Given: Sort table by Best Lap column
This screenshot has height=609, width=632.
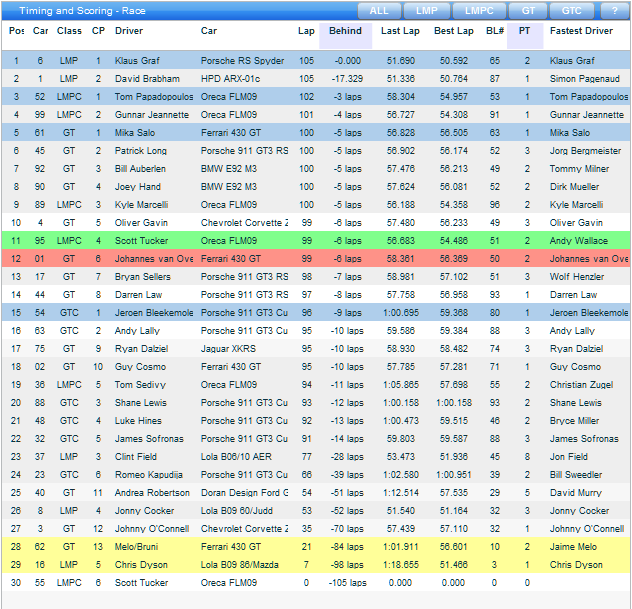Looking at the screenshot, I should tap(453, 31).
